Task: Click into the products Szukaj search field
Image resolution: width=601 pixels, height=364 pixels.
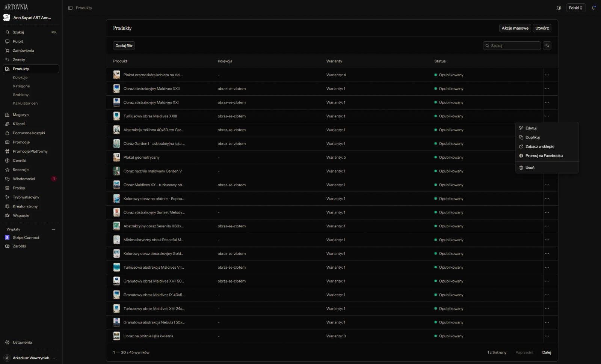Action: pos(512,46)
